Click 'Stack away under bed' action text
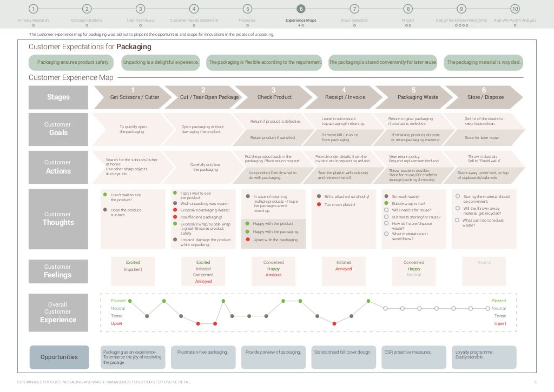The width and height of the screenshot is (554, 392). [483, 175]
